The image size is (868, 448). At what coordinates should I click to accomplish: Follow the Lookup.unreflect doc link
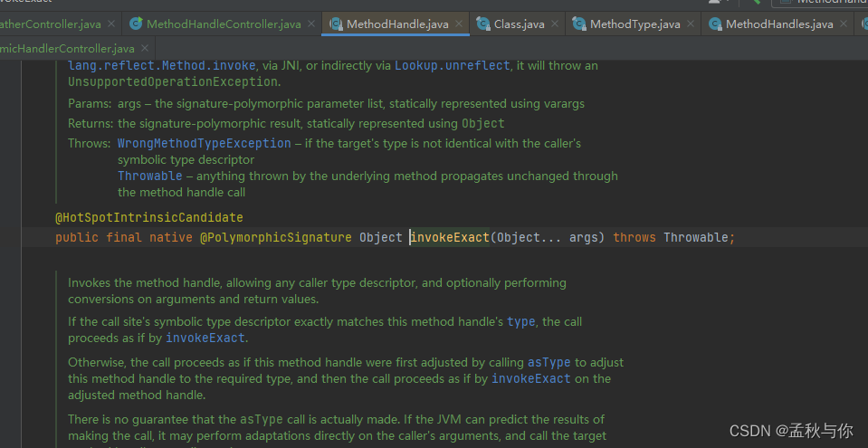[452, 65]
